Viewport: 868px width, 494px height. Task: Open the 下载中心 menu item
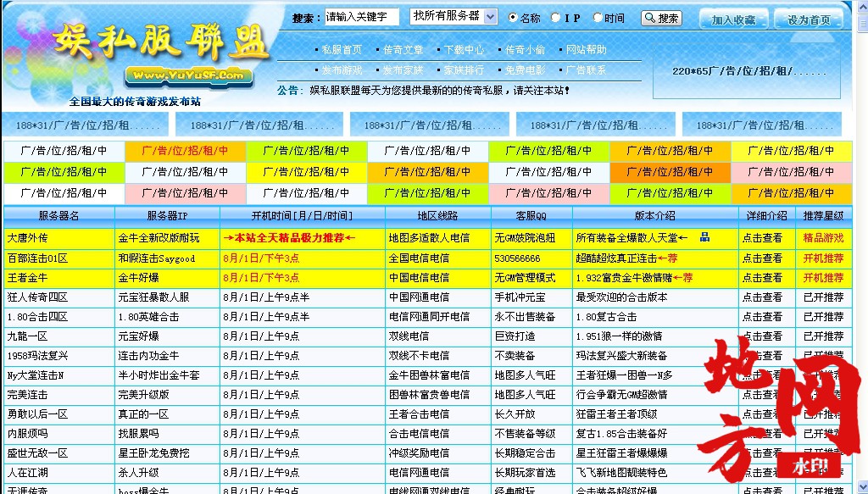[464, 50]
